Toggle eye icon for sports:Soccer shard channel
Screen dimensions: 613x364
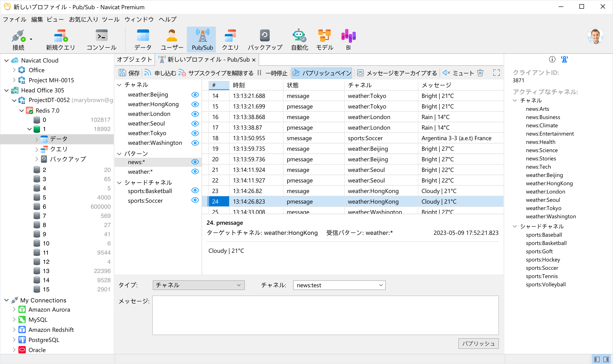tap(195, 200)
